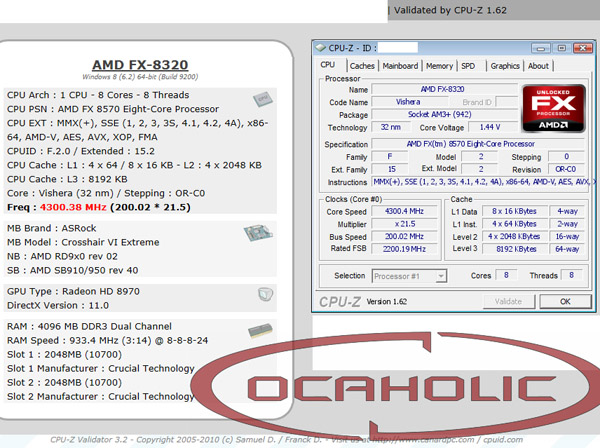Click the Core Speed value 4300.4 MHz
The height and width of the screenshot is (448, 600).
tap(404, 211)
